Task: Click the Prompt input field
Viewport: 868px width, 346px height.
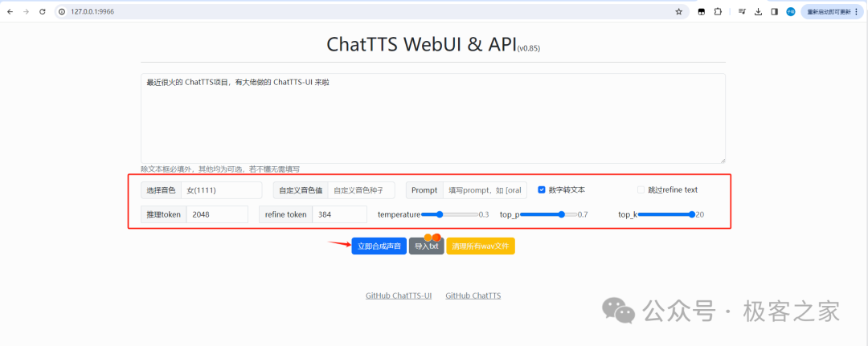Action: pyautogui.click(x=485, y=190)
